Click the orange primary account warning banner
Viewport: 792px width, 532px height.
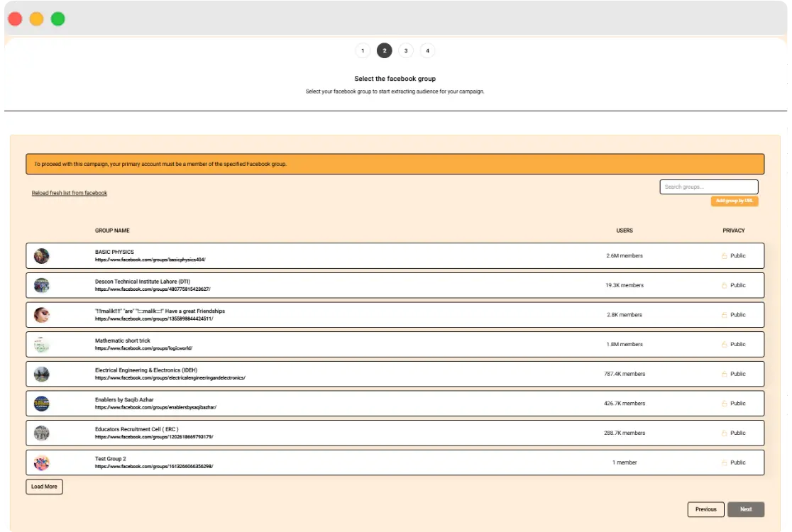[395, 164]
